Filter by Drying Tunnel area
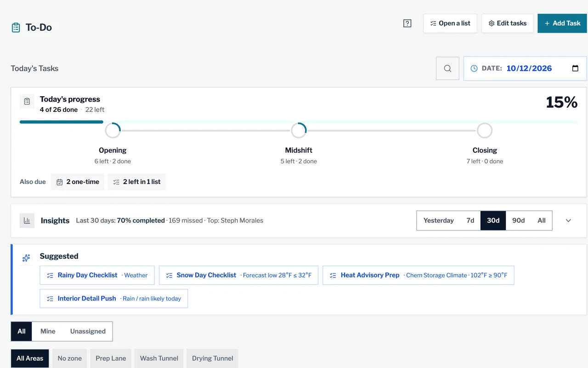Screen dimensions: 588x368 click(x=213, y=358)
